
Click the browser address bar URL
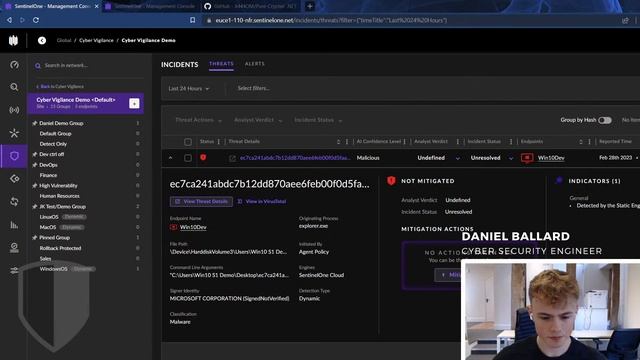click(331, 20)
